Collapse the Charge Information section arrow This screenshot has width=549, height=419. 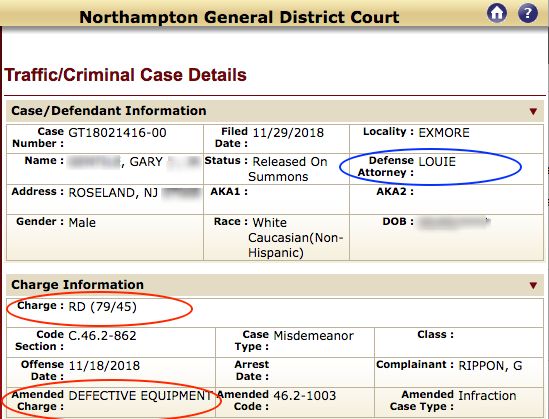point(533,285)
